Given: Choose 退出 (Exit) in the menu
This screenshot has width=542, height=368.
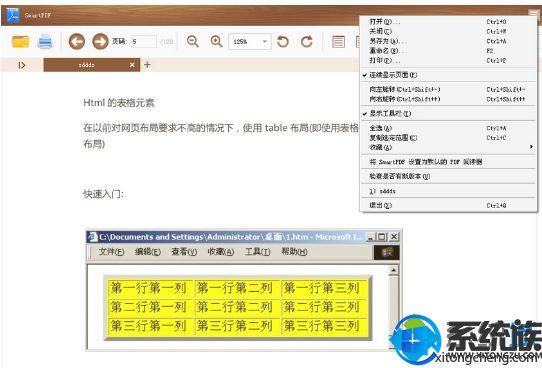Looking at the screenshot, I should click(x=449, y=205).
